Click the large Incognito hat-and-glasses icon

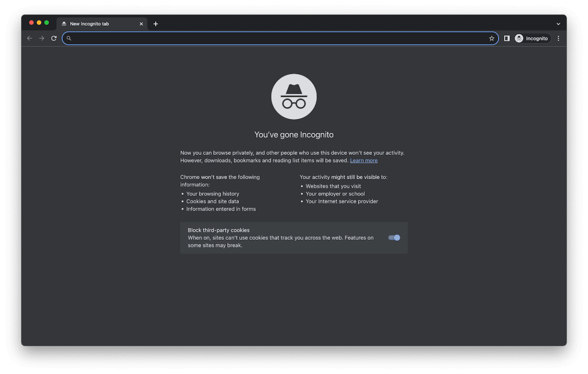click(x=294, y=97)
